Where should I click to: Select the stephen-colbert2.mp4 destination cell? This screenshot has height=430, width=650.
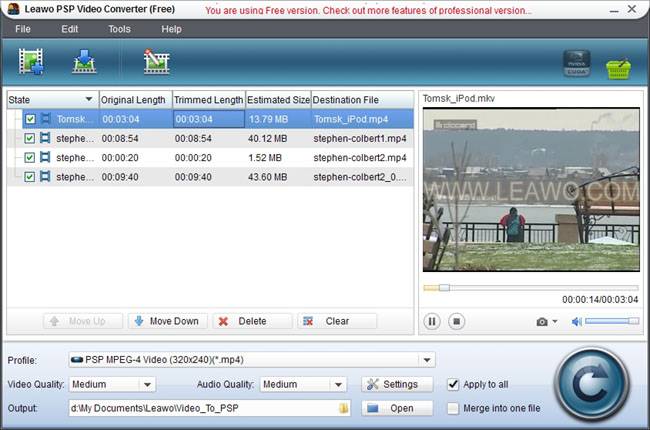point(360,158)
